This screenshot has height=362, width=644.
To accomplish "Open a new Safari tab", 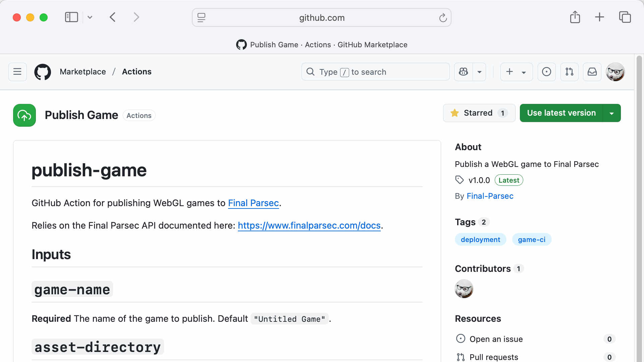I will click(x=599, y=17).
